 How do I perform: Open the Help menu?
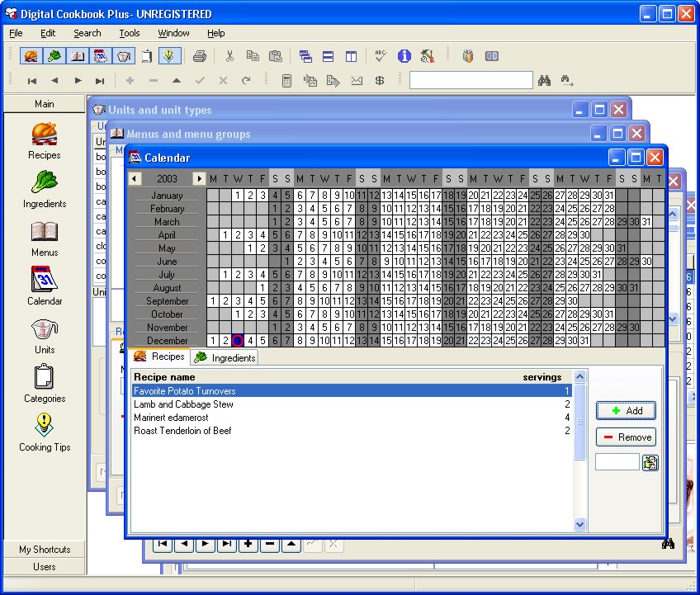coord(216,33)
